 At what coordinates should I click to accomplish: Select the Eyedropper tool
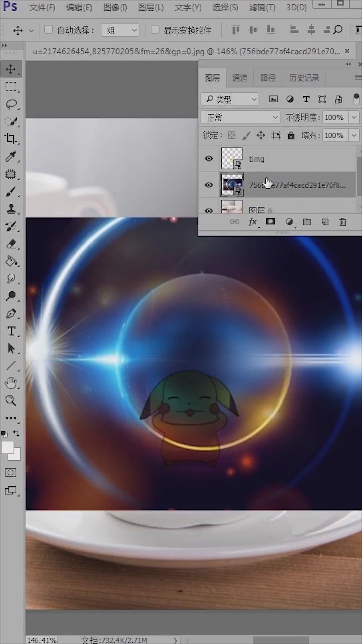click(11, 157)
